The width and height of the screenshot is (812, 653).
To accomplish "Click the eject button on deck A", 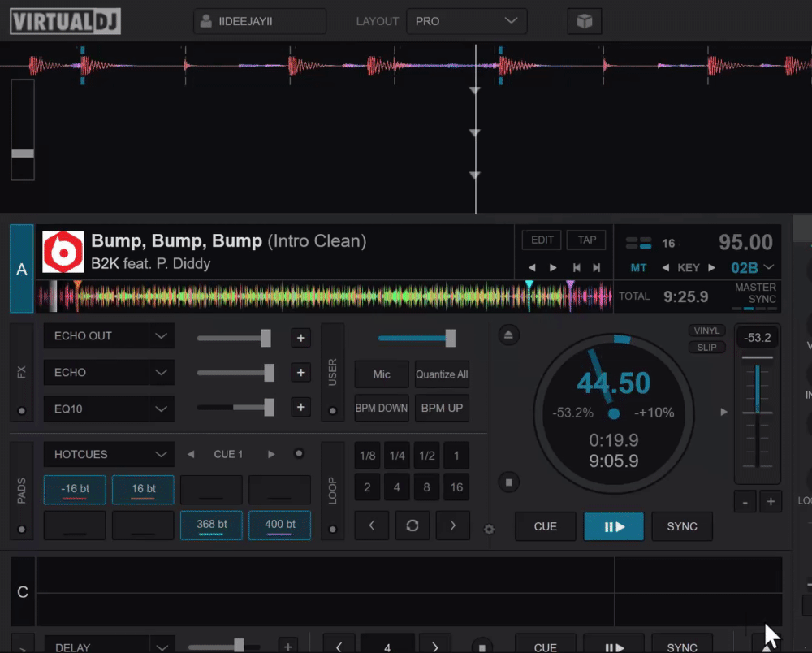I will (508, 335).
